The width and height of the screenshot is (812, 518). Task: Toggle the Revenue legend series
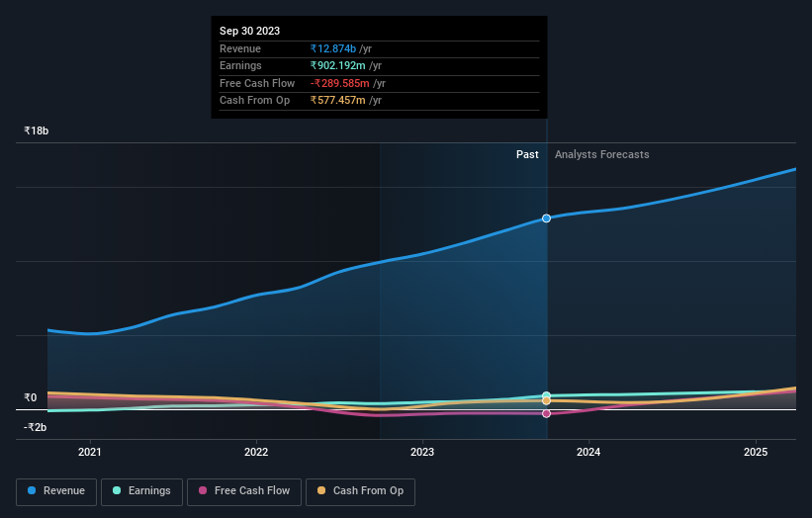pos(56,491)
